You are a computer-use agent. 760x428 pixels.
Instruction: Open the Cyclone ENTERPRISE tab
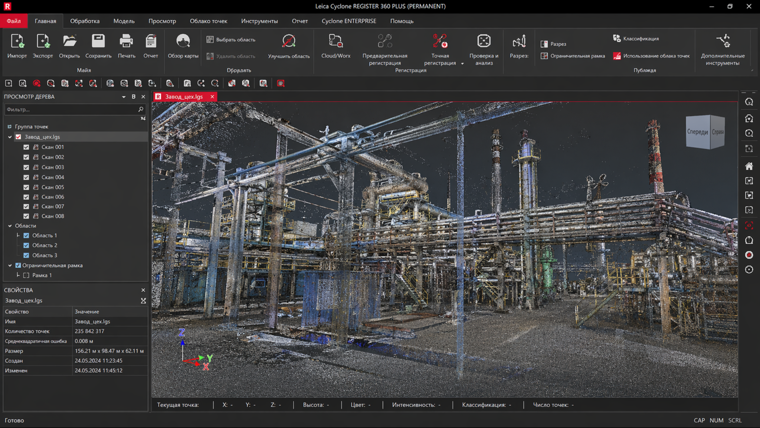349,21
